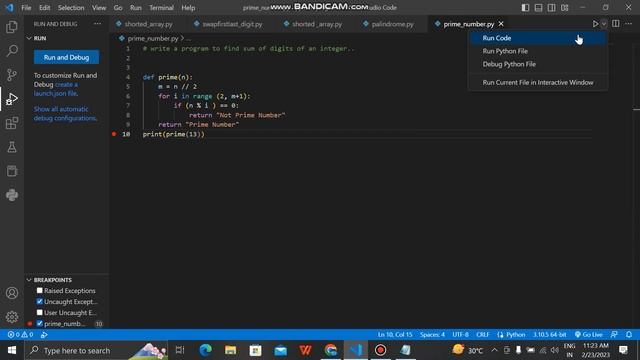Viewport: 640px width, 360px height.
Task: Open the Go menu
Action: 118,8
